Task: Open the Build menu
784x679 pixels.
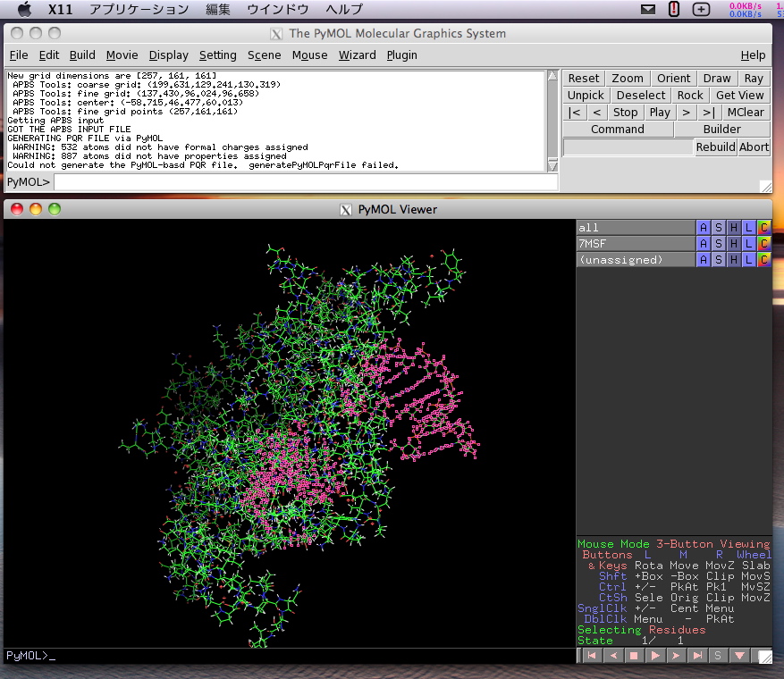Action: [82, 55]
